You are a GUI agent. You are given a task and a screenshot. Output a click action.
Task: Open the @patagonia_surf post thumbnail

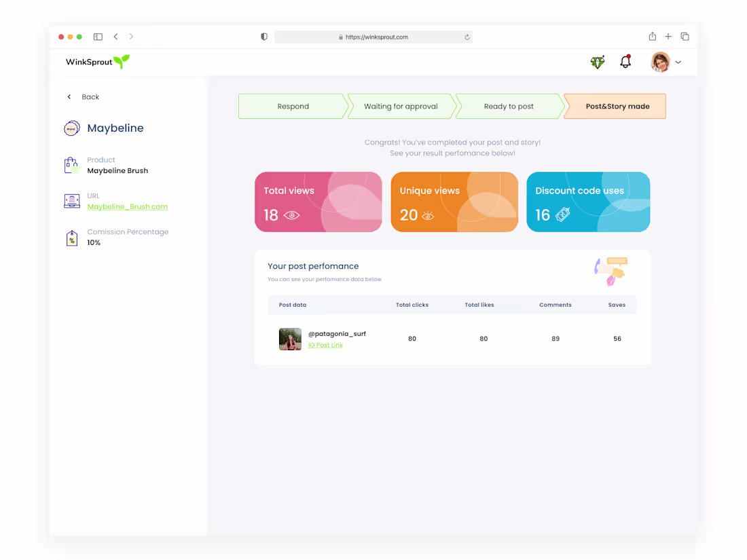[290, 339]
